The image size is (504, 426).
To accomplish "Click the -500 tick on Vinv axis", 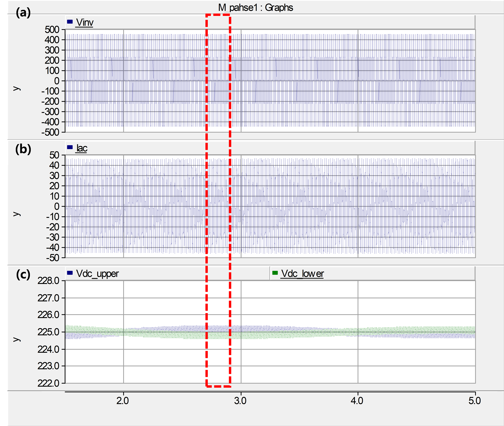I will tap(50, 132).
